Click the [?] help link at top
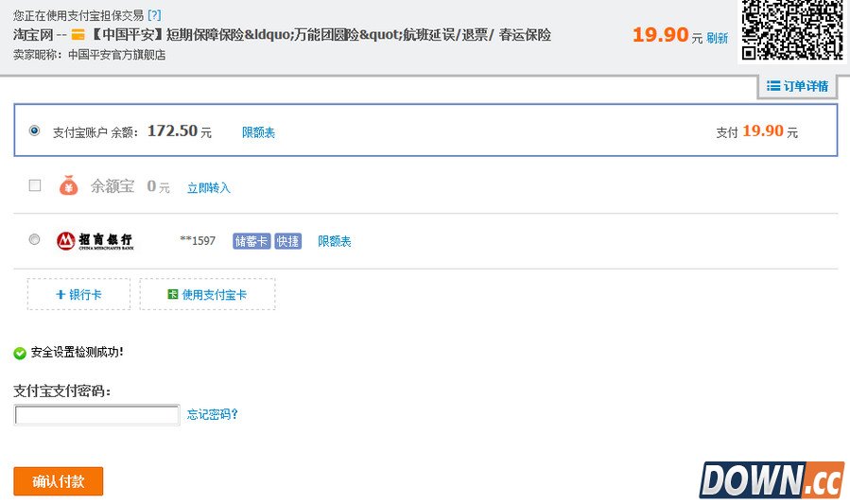This screenshot has height=504, width=850. [x=154, y=15]
